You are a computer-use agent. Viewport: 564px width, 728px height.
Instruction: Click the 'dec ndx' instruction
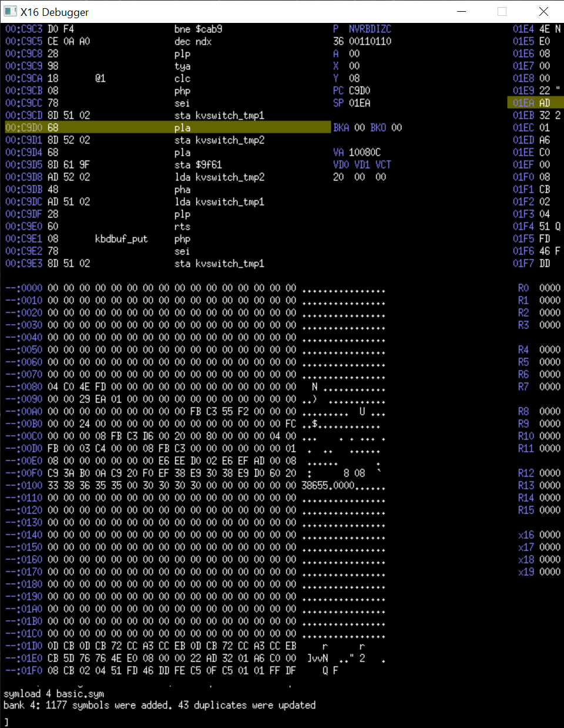point(193,41)
